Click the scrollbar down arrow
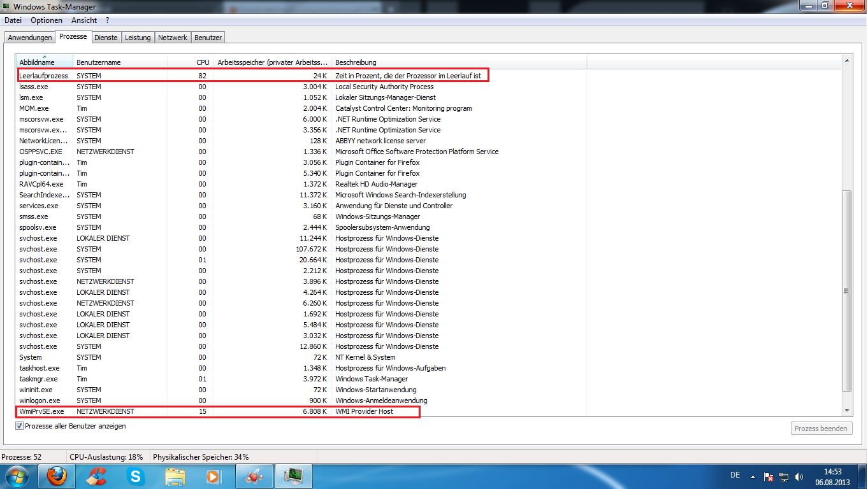The width and height of the screenshot is (868, 489). (x=847, y=411)
